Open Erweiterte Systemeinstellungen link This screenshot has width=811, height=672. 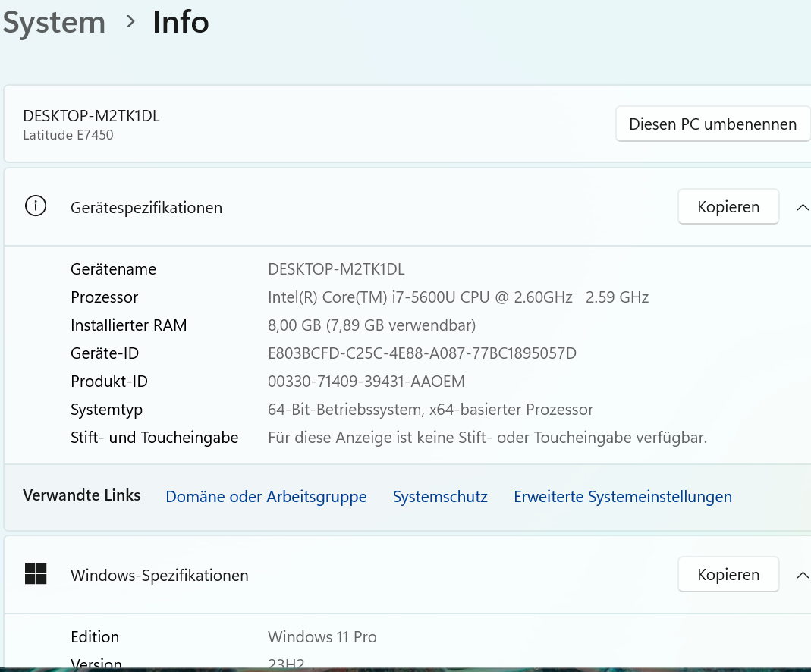(623, 497)
